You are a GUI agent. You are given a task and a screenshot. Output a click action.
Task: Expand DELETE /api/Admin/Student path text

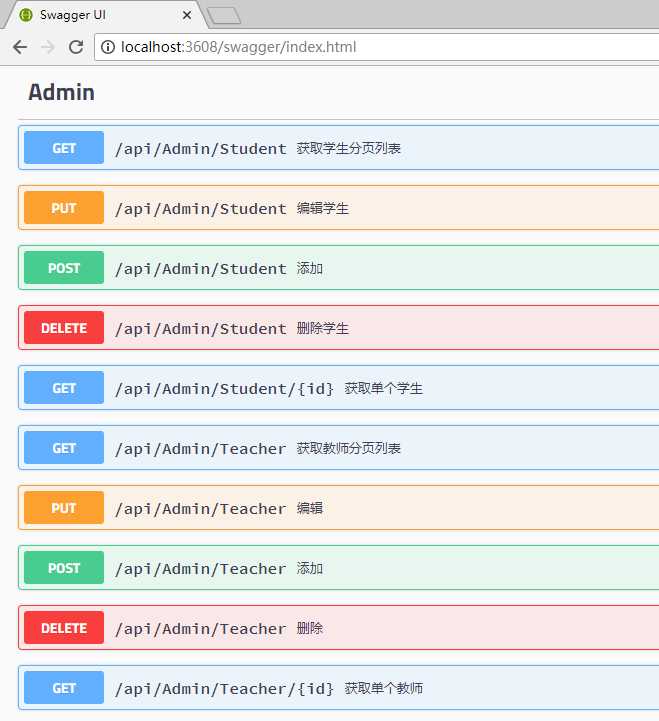(201, 329)
